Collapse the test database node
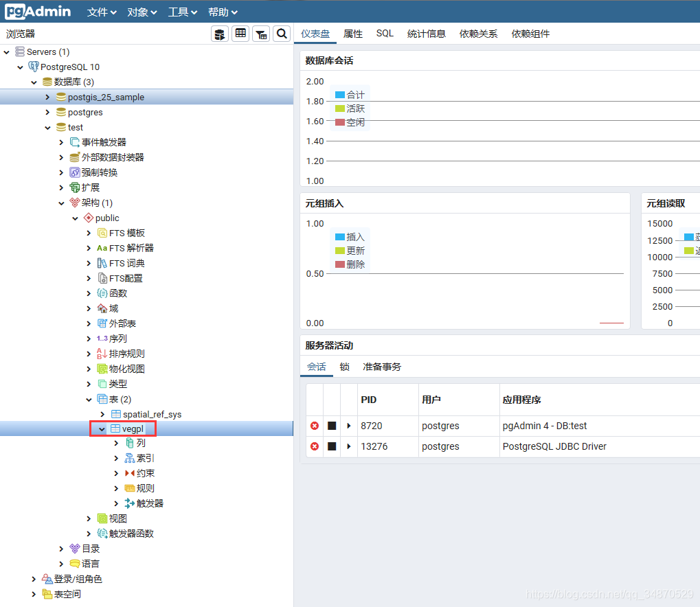Viewport: 700px width, 607px height. [x=47, y=128]
